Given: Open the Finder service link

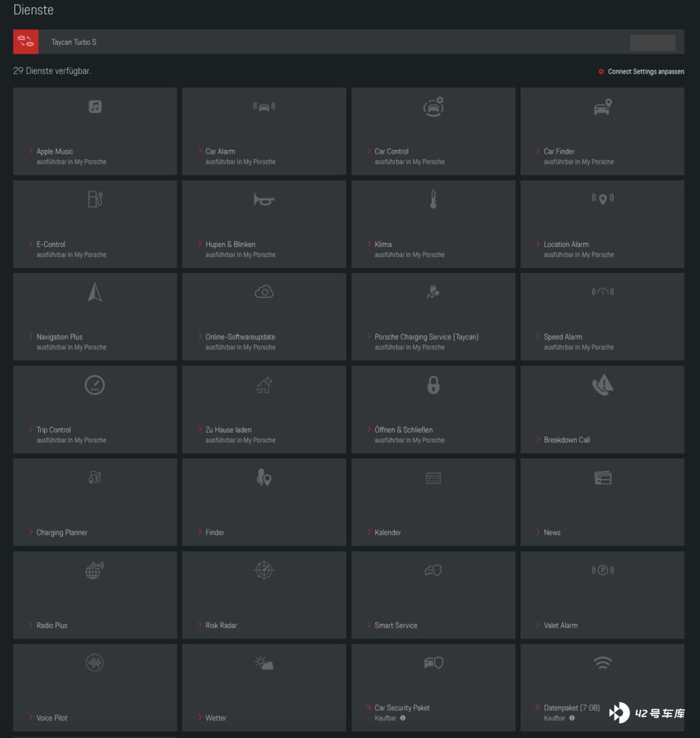Looking at the screenshot, I should point(214,532).
